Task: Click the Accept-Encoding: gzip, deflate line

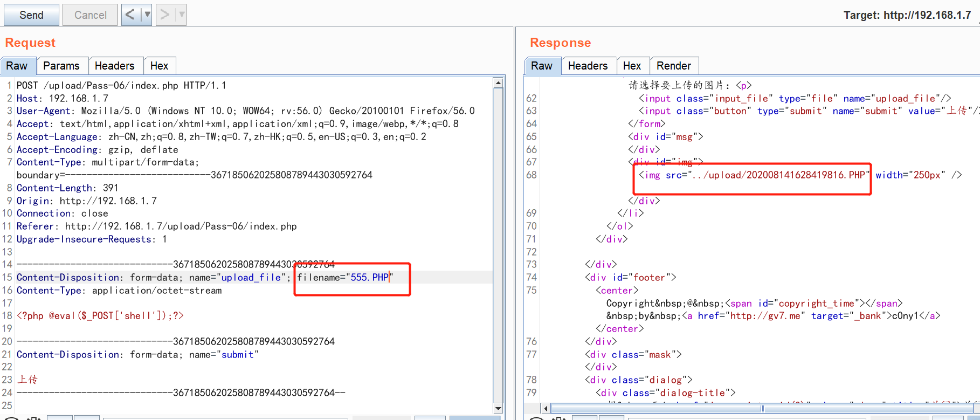Action: pyautogui.click(x=97, y=149)
